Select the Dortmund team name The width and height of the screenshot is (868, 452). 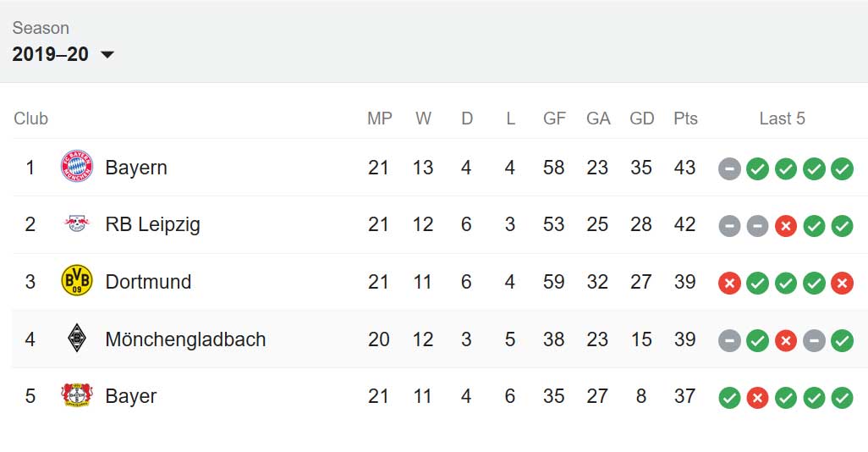[x=148, y=281]
